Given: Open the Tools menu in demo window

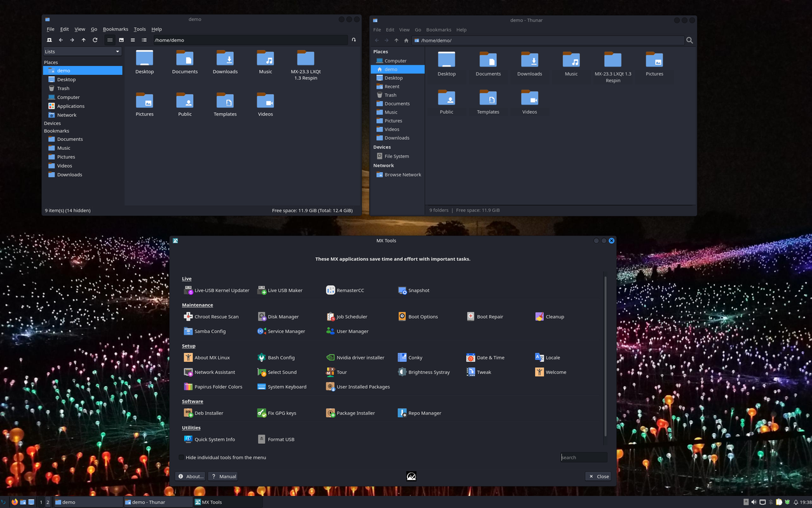Looking at the screenshot, I should [140, 29].
